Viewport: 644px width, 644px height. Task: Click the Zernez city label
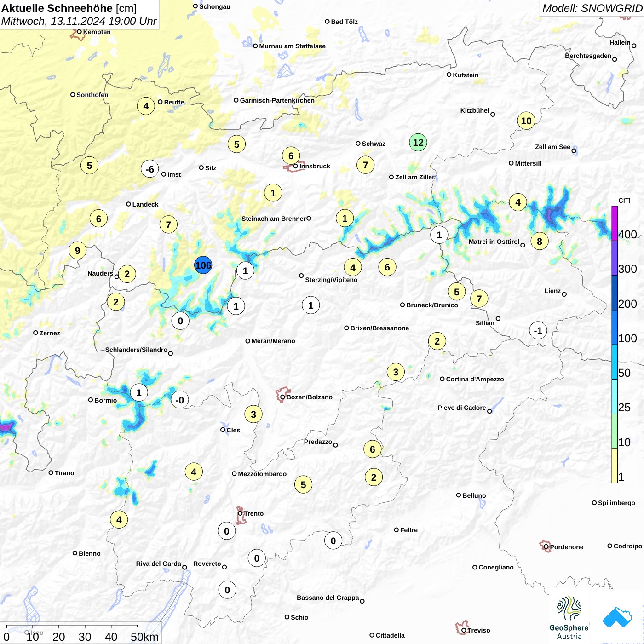50,333
